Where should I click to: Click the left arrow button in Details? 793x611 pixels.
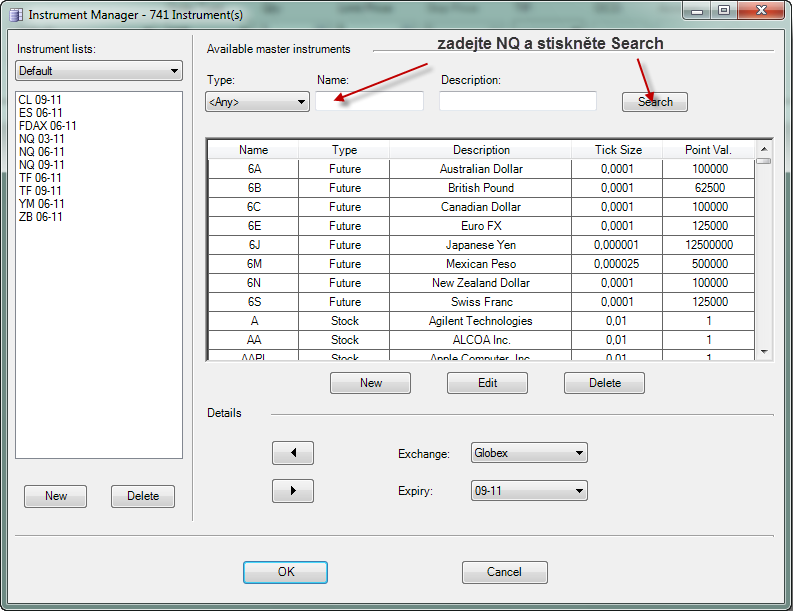tap(293, 453)
